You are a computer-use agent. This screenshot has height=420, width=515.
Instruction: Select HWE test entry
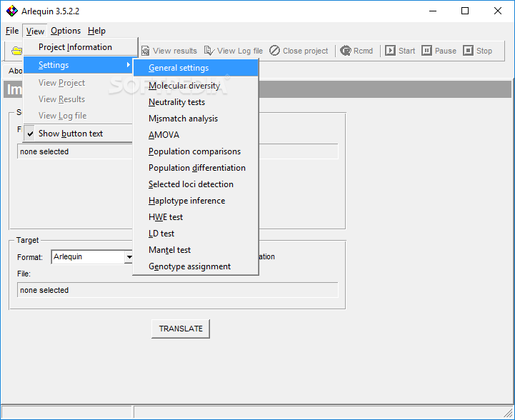tap(196, 217)
